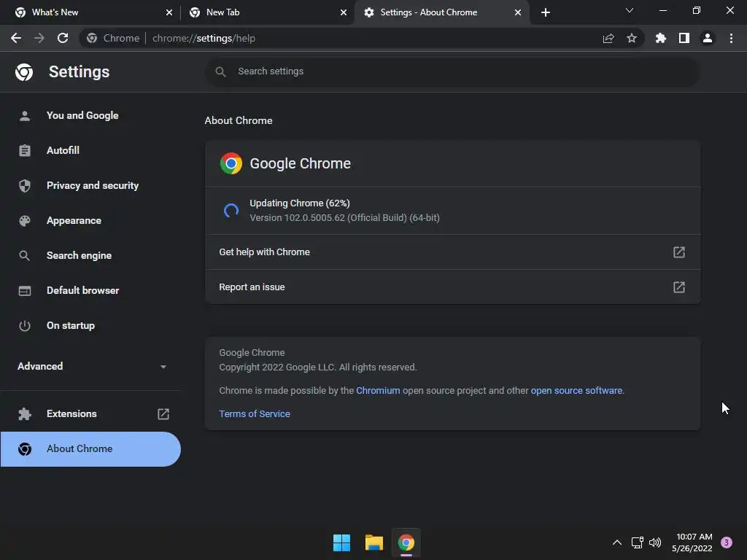Viewport: 747px width, 560px height.
Task: Open Default browser settings
Action: [x=90, y=290]
